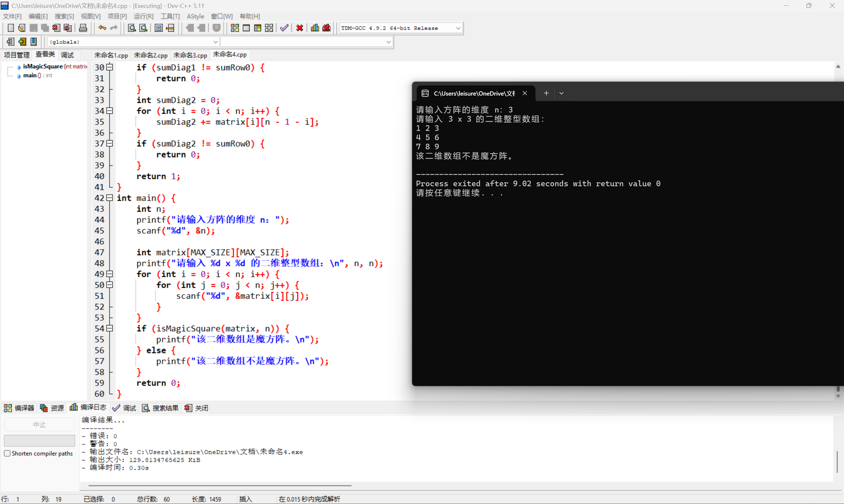The height and width of the screenshot is (504, 844).
Task: Enable the Shorten compiler paths checkbox
Action: [x=7, y=453]
